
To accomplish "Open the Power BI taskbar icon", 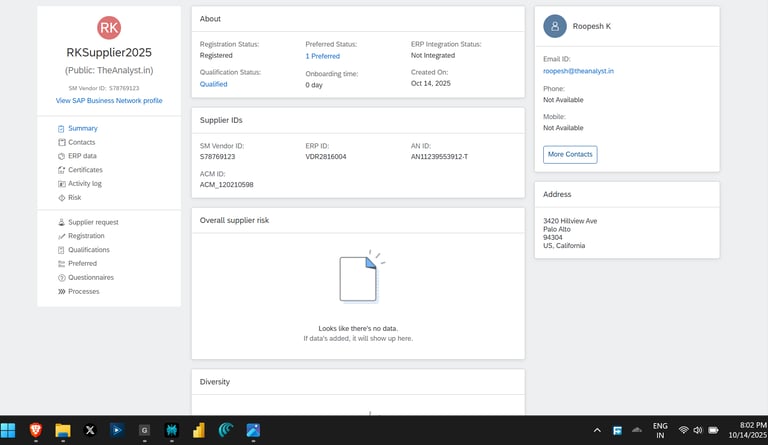I will pyautogui.click(x=198, y=430).
